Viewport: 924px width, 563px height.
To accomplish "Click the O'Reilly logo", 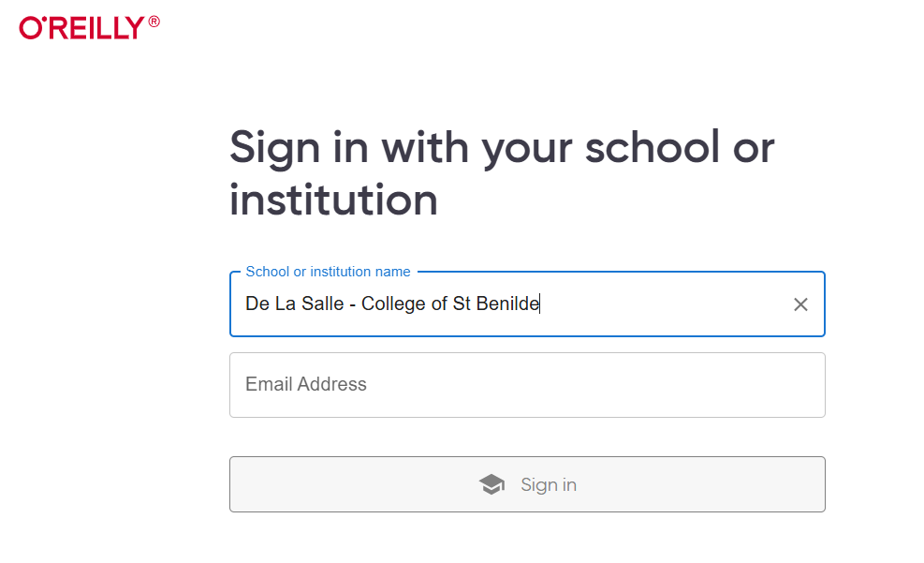I will pos(89,28).
